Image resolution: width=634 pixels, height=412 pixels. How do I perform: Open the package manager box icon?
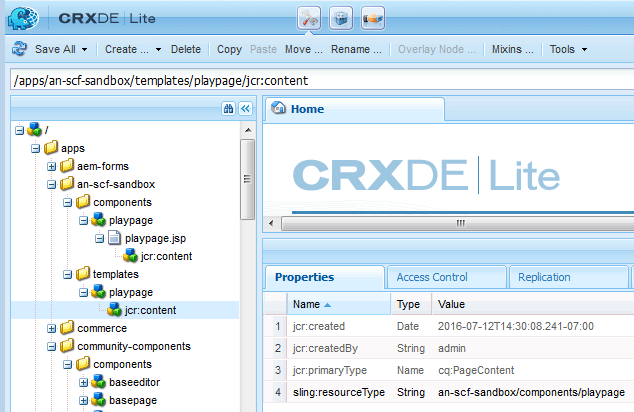click(341, 18)
